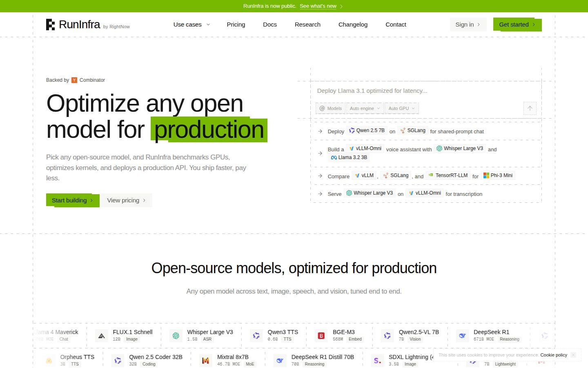588x368 pixels.
Task: Click the Sign in button
Action: click(x=468, y=25)
